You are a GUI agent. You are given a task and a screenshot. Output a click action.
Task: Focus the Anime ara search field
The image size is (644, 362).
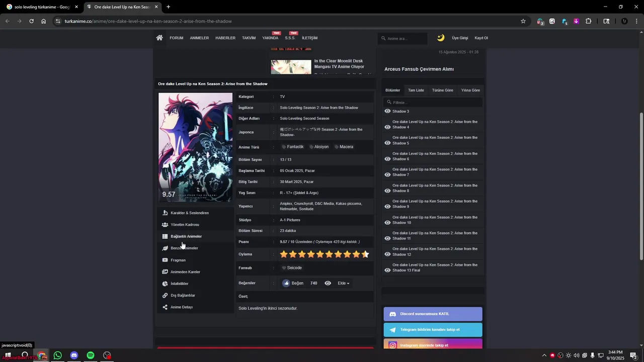[x=403, y=38]
